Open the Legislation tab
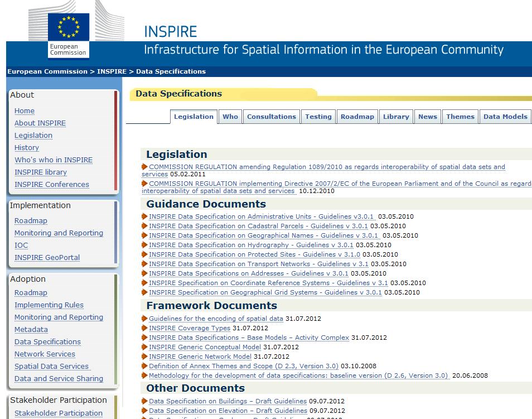Image resolution: width=532 pixels, height=419 pixels. pyautogui.click(x=194, y=117)
